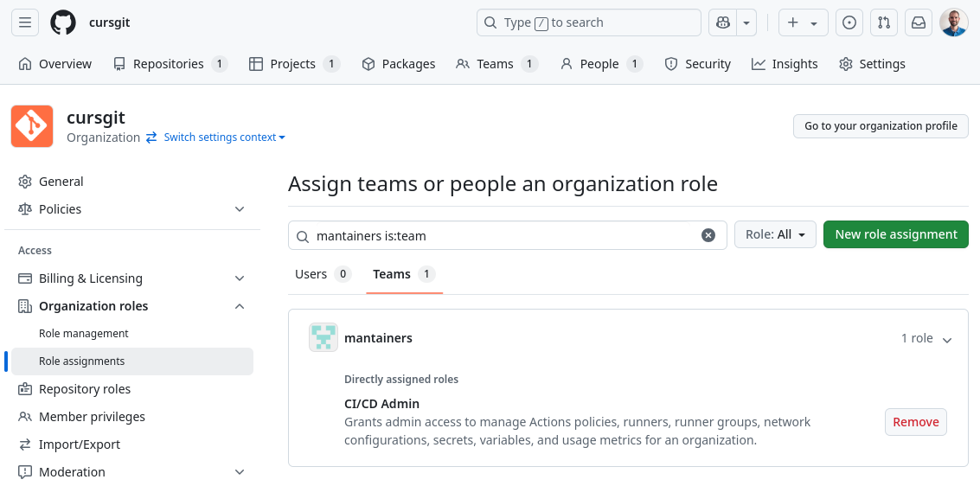Click the Repository roles ID badge icon

tap(25, 389)
